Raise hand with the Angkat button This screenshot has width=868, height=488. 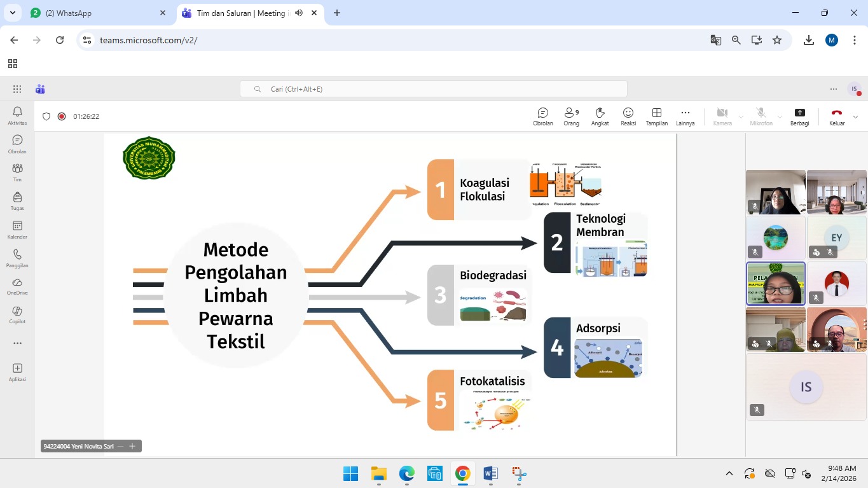point(600,116)
